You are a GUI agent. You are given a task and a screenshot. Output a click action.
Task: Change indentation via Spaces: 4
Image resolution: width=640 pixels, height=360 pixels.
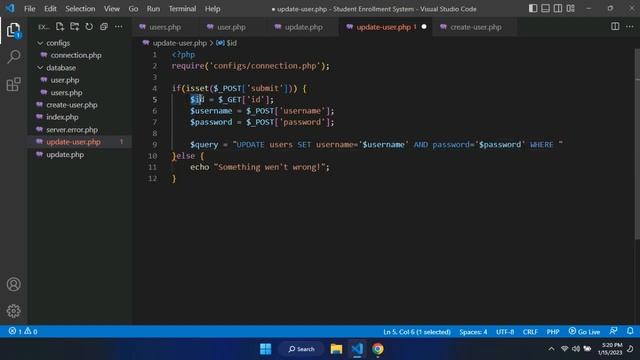(x=473, y=331)
